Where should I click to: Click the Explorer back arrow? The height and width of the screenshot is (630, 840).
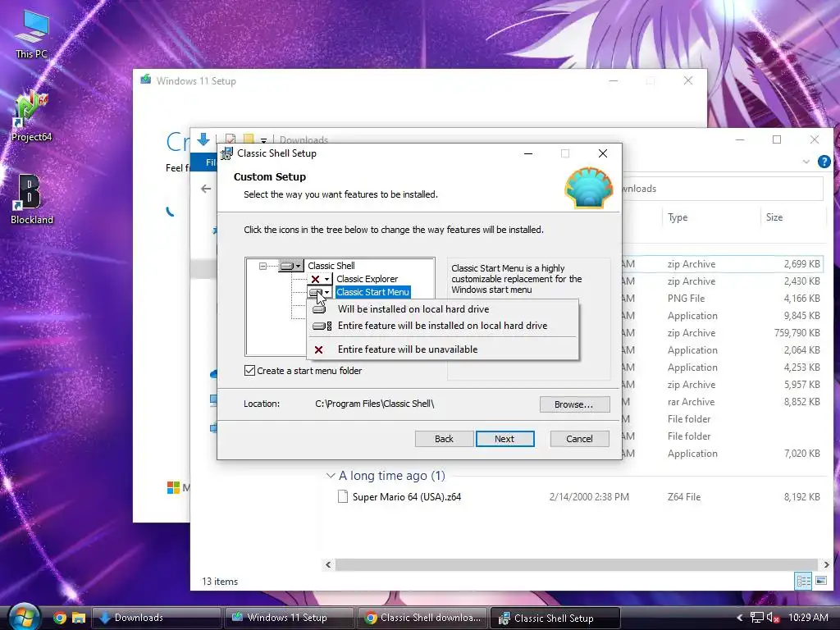click(x=206, y=189)
